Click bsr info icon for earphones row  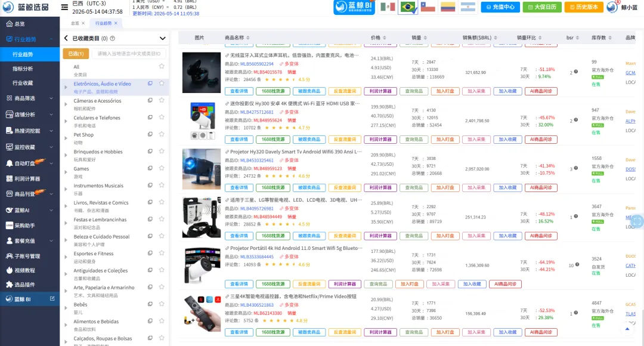point(576,72)
